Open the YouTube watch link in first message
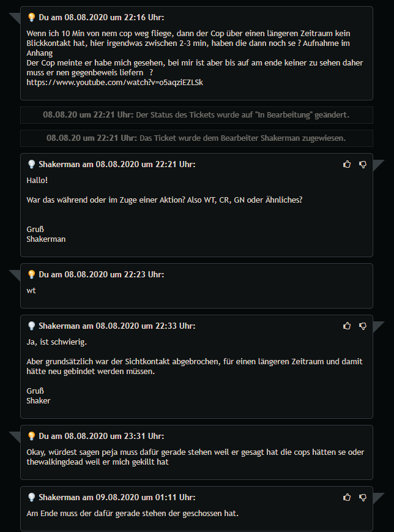 114,83
